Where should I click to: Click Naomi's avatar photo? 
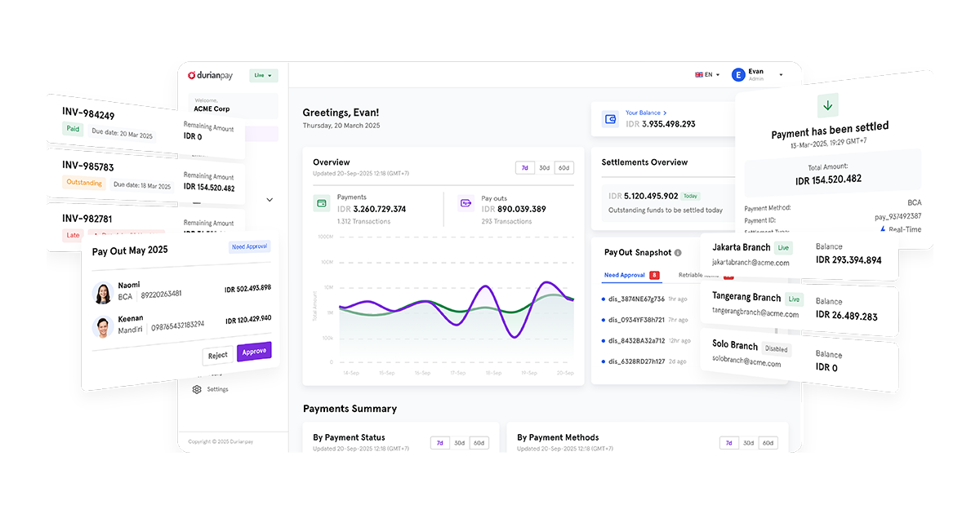coord(103,293)
